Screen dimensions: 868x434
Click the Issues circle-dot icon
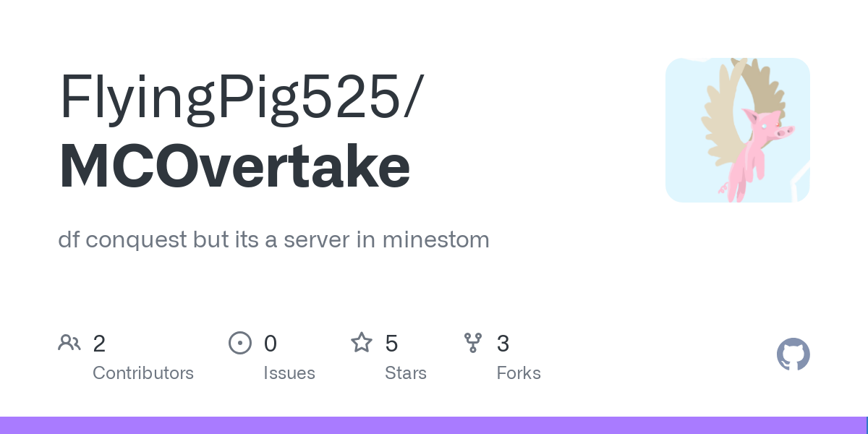tap(240, 342)
